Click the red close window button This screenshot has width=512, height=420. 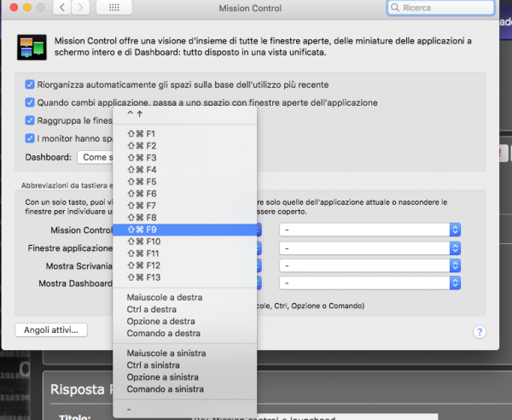[x=14, y=7]
